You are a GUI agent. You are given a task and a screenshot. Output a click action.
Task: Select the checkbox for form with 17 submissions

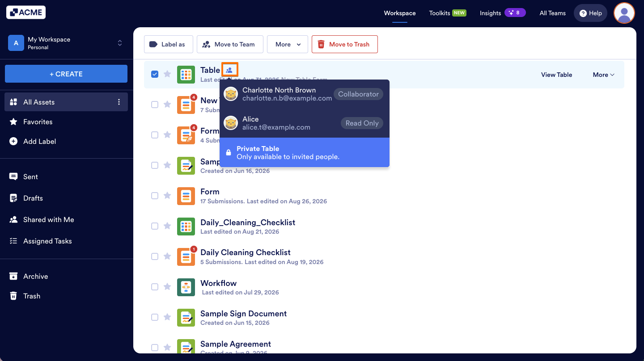tap(155, 196)
